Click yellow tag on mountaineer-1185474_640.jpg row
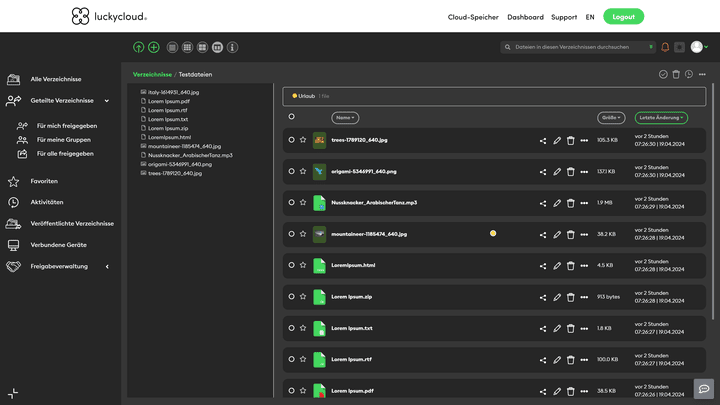Screen dimensions: 720x405 tap(493, 233)
